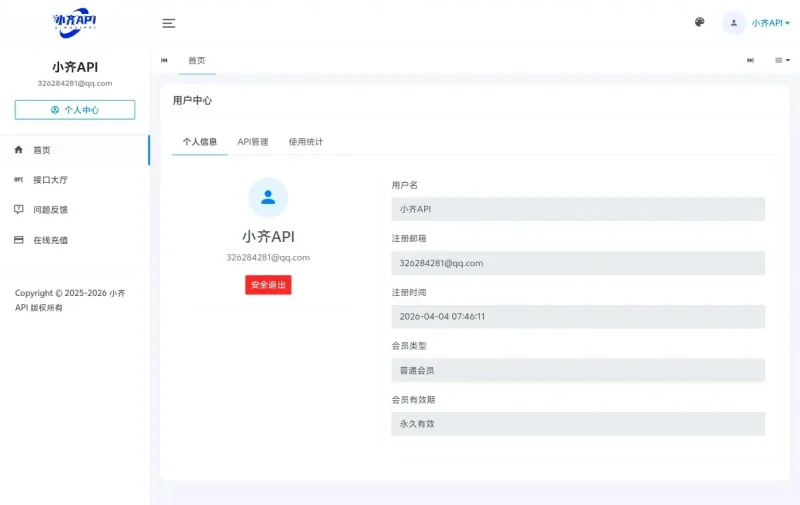
Task: Click the 用户名 field label
Action: coord(405,185)
